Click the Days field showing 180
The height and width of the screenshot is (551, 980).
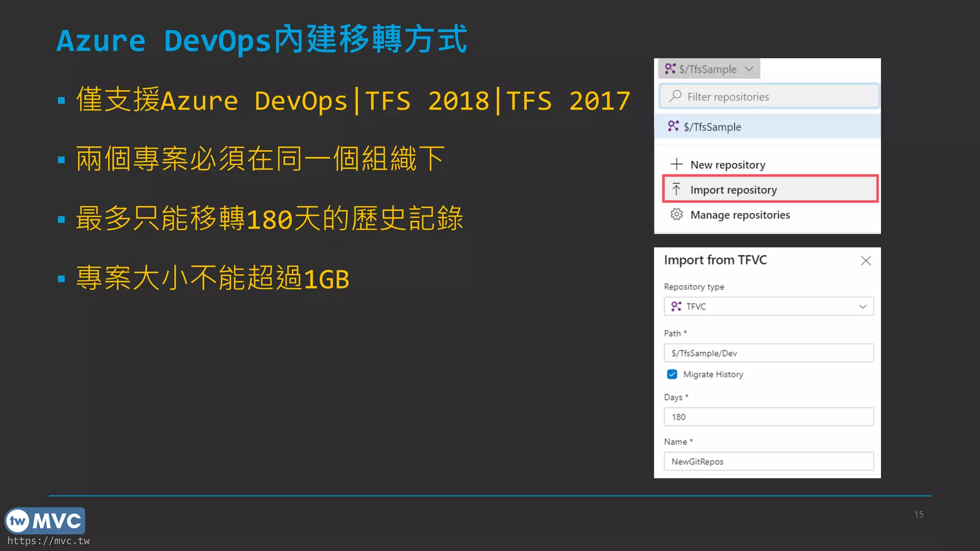(x=768, y=417)
